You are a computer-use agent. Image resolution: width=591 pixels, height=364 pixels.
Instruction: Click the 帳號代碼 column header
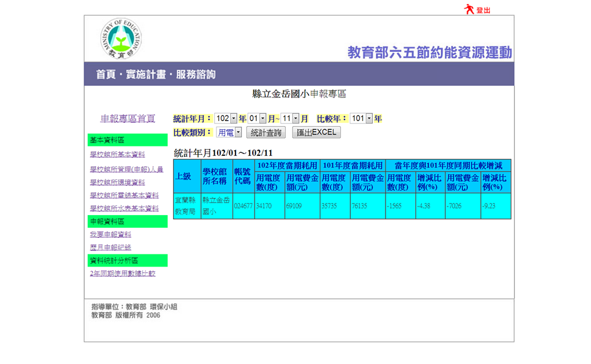[x=244, y=177]
